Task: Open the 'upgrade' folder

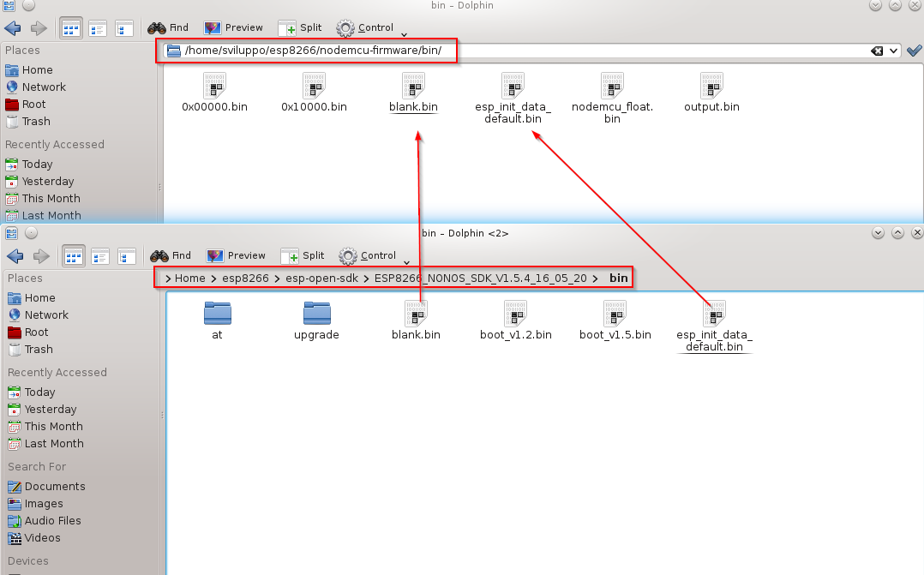Action: pyautogui.click(x=316, y=314)
